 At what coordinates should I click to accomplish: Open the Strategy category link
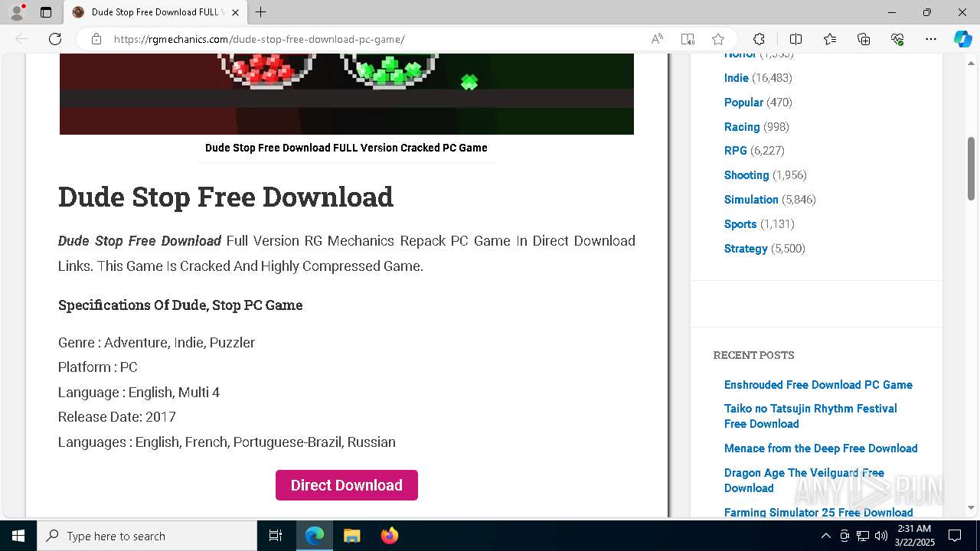pyautogui.click(x=746, y=249)
